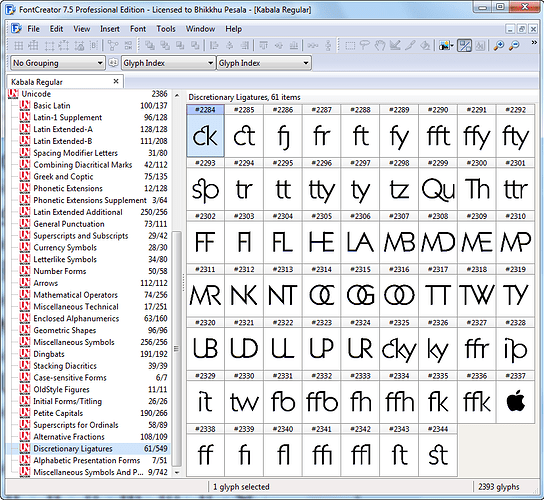The width and height of the screenshot is (544, 500).
Task: Click the first overlapping-squares contour icon
Action: tap(150, 45)
